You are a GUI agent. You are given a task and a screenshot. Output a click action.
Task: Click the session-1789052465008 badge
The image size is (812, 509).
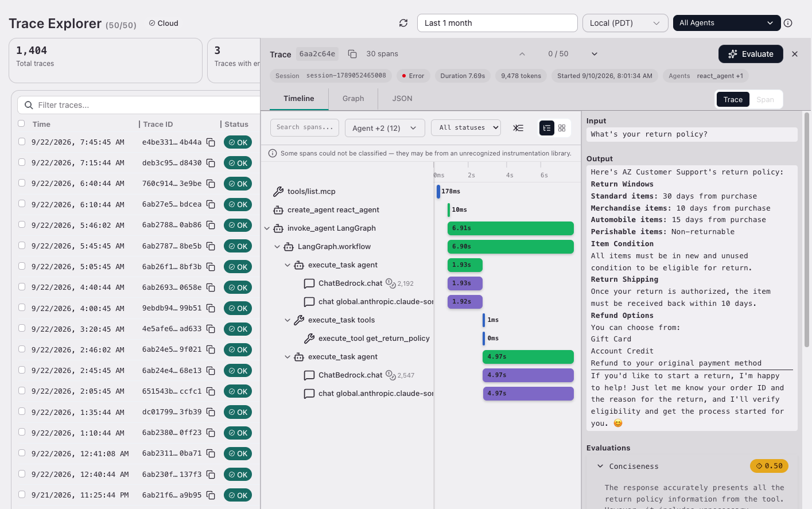point(331,76)
